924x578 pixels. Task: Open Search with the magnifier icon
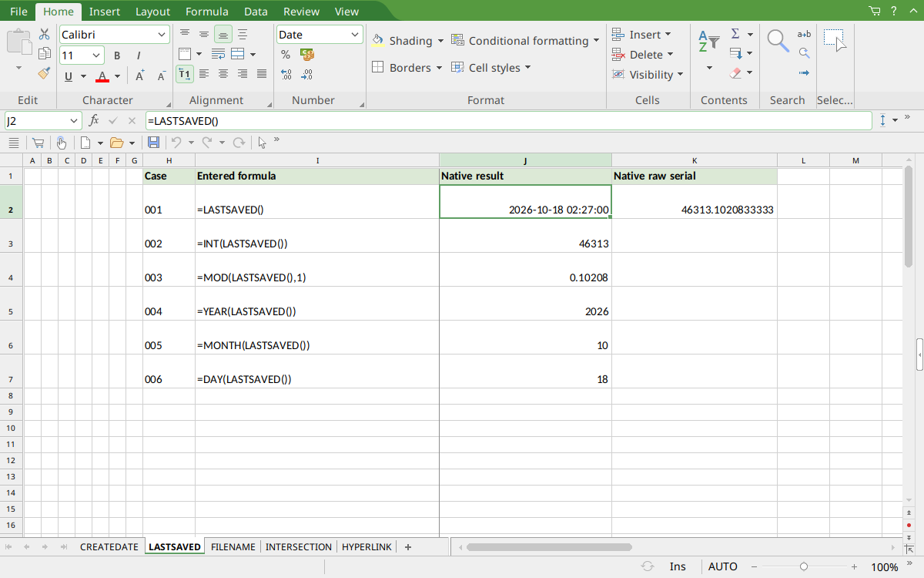[778, 42]
